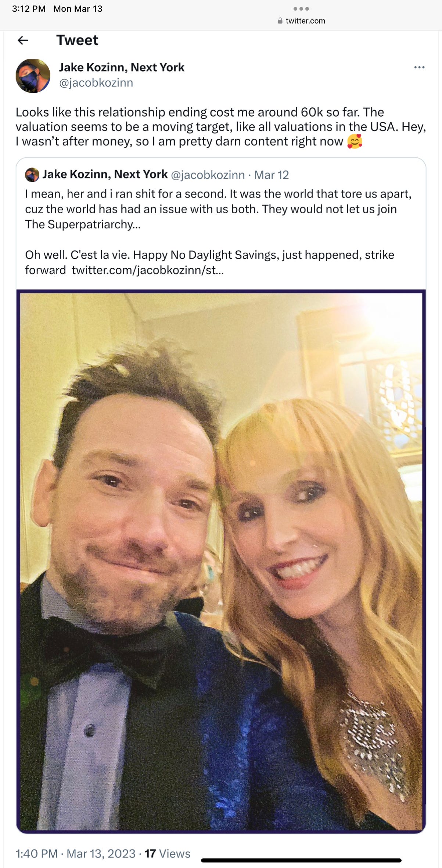Open the selfie photo in quoted tweet
The image size is (442, 868).
click(221, 561)
